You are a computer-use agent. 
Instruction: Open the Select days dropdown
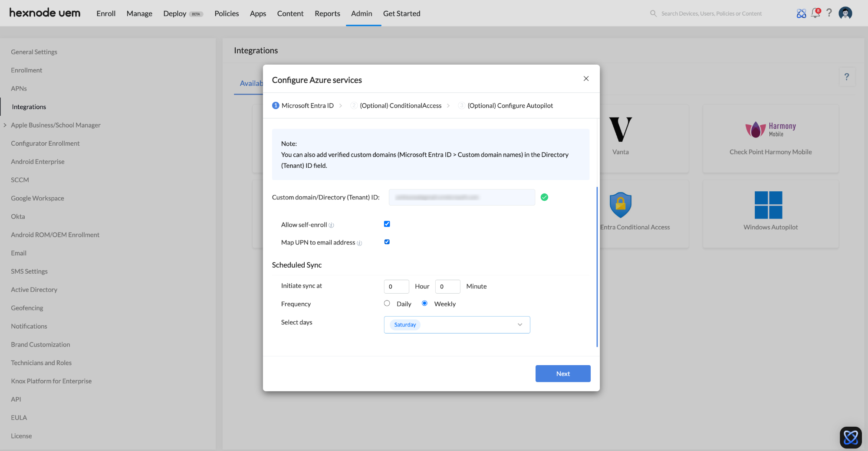tap(457, 325)
